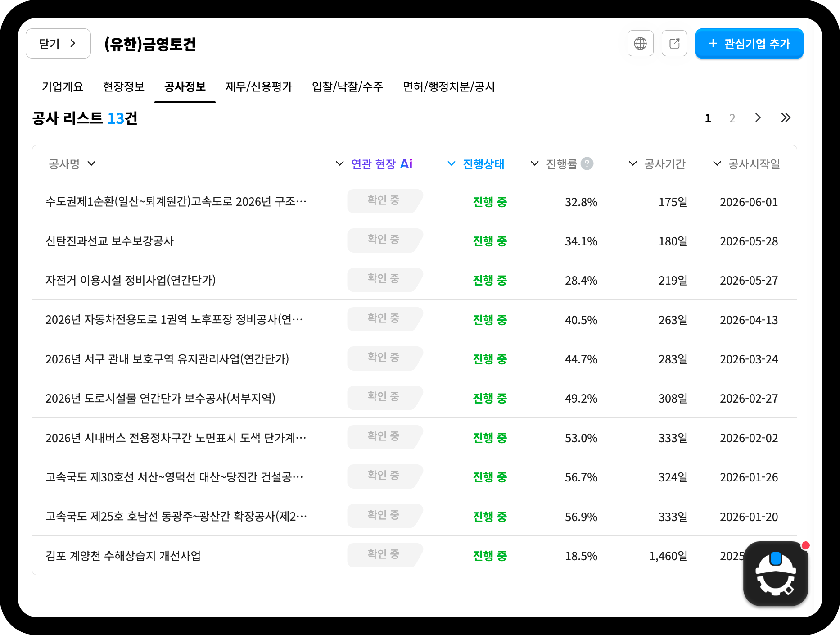Click start date 2026-01-20
The height and width of the screenshot is (635, 840).
click(749, 517)
